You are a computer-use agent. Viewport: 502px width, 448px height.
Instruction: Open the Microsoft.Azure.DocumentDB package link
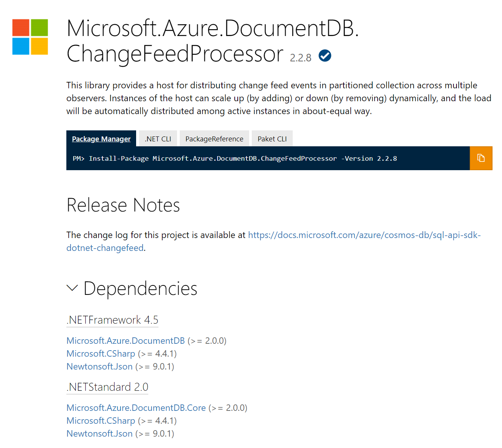click(125, 340)
